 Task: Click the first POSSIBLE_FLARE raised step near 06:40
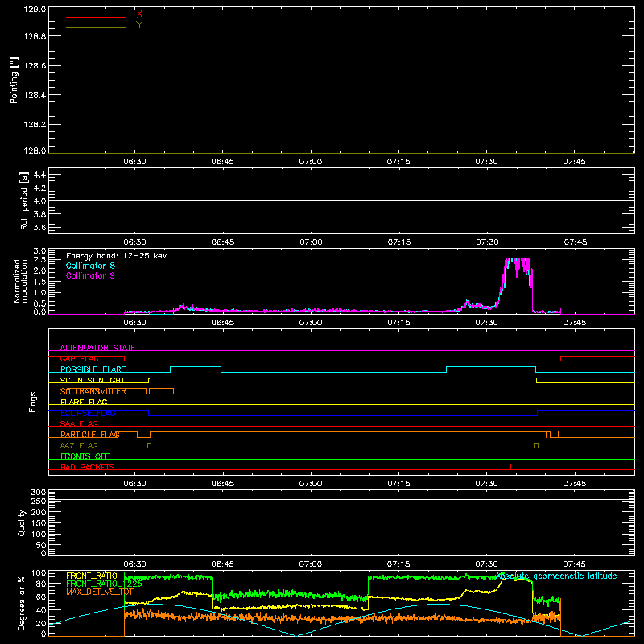(x=196, y=367)
